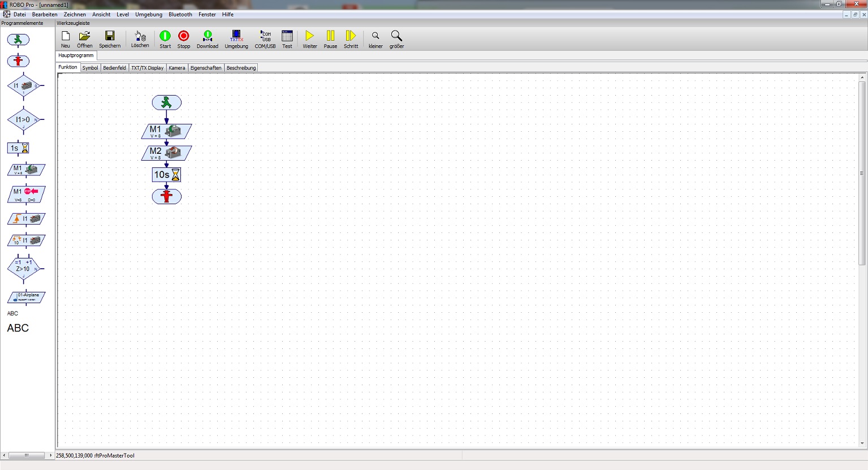Click the green Start program button
Viewport: 868px width, 470px height.
pos(165,37)
